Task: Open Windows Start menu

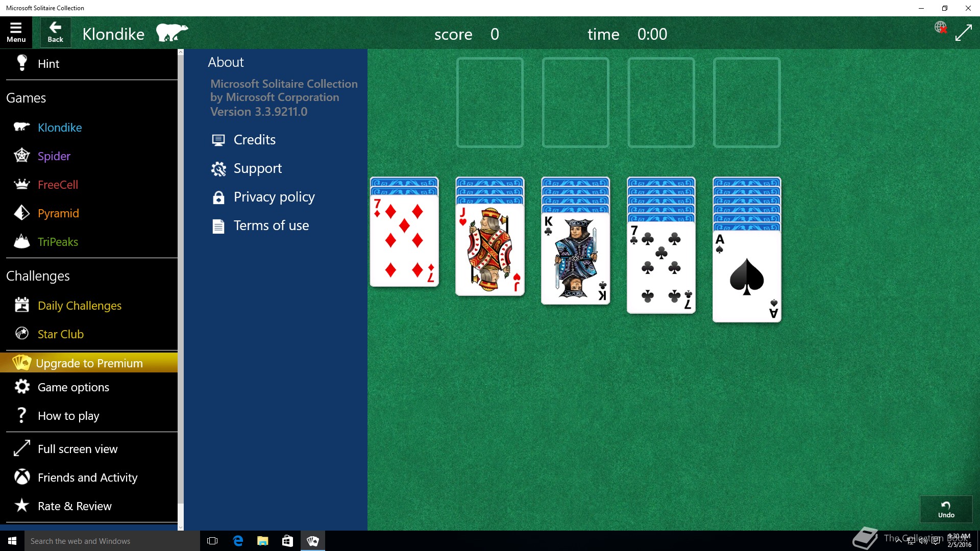Action: (12, 541)
